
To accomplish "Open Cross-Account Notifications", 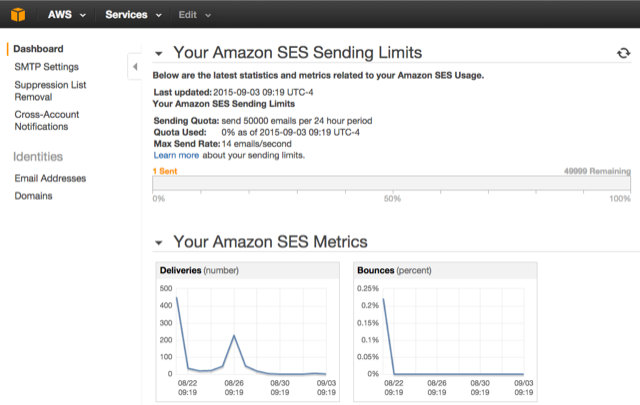I will [x=47, y=120].
